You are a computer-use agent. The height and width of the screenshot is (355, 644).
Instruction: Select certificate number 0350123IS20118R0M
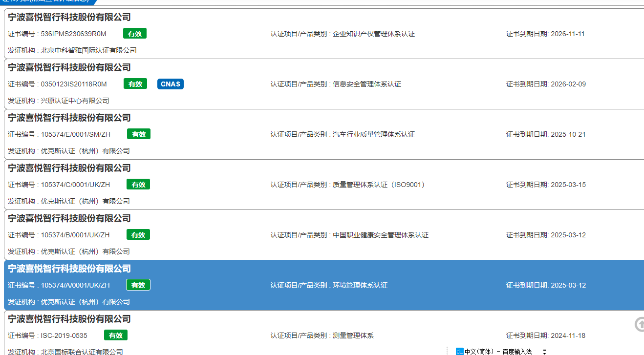pos(74,84)
